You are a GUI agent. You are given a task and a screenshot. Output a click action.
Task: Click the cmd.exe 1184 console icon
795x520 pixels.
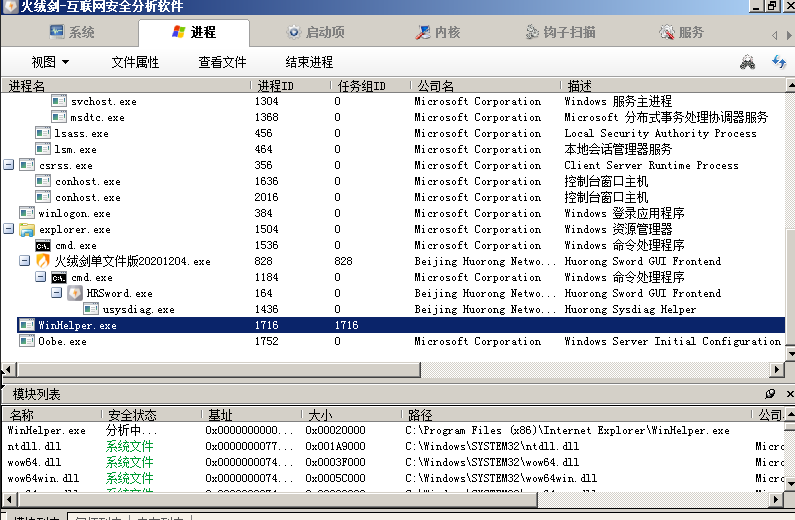59,278
